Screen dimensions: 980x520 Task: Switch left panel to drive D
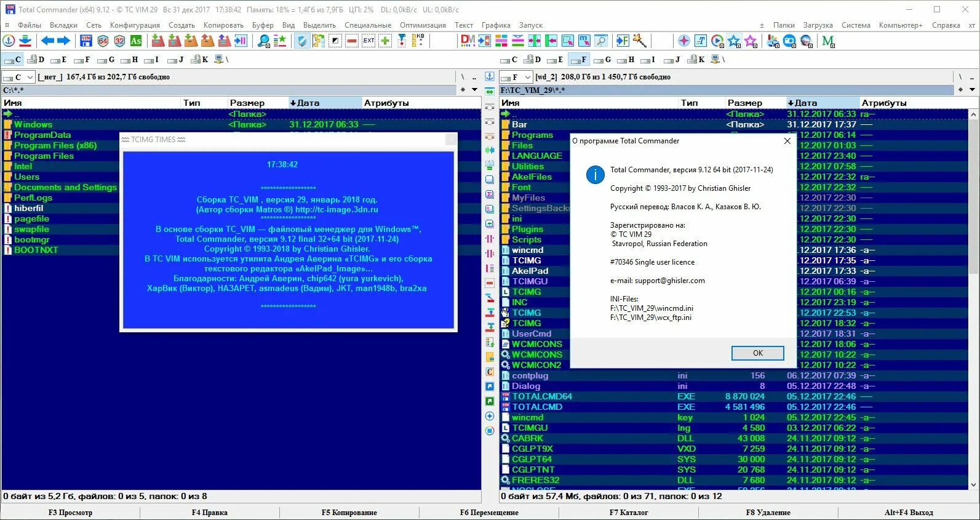(x=36, y=60)
